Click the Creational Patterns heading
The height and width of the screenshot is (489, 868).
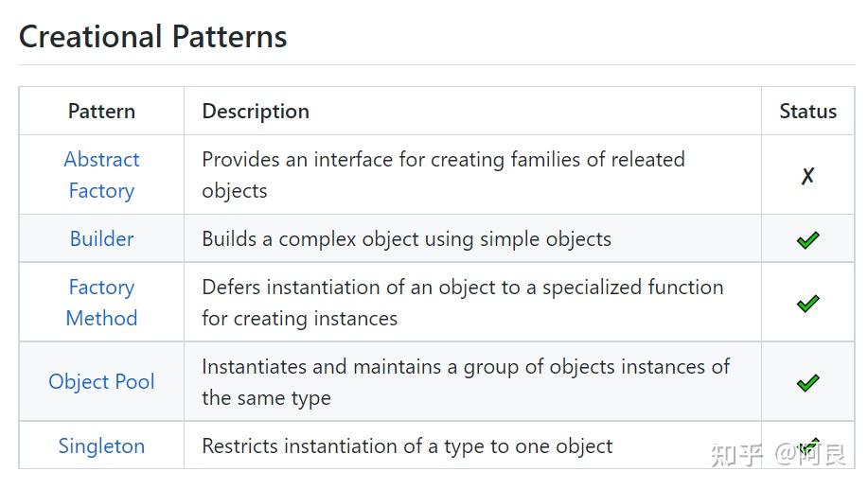(x=152, y=37)
